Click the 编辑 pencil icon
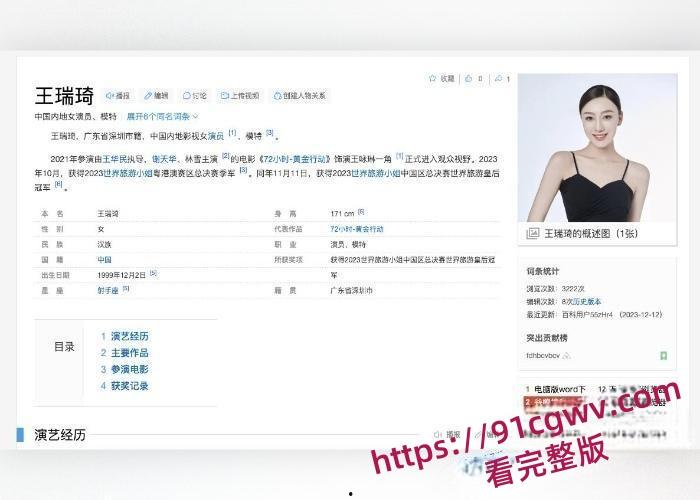Screen dimensions: 700x500 coord(148,96)
